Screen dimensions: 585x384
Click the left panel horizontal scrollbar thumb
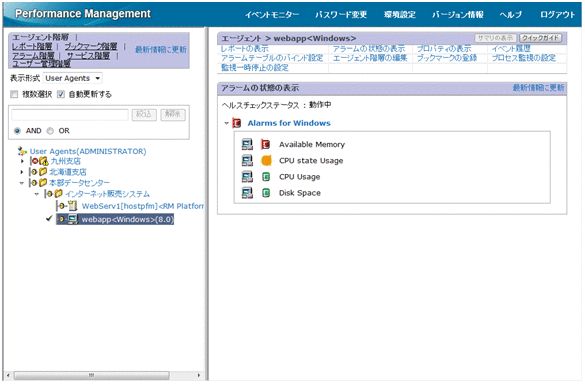[91, 375]
